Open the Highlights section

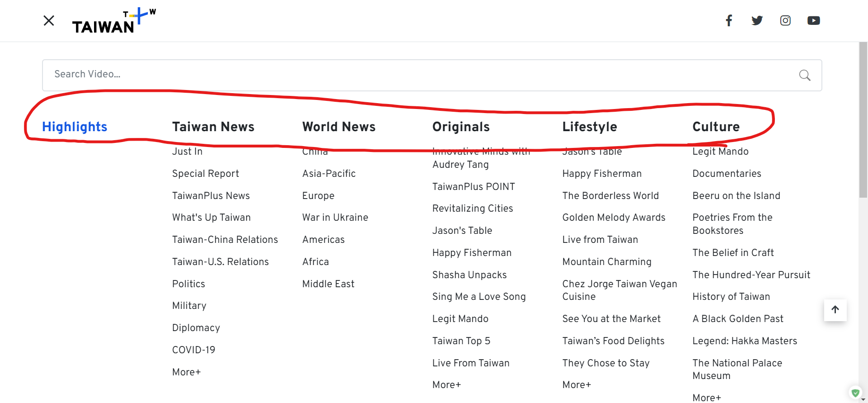75,127
